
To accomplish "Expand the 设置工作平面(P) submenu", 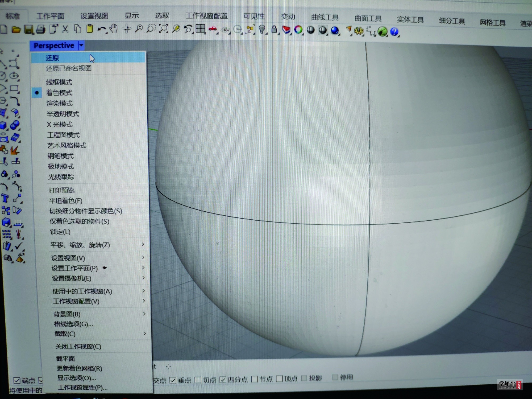I will tap(96, 268).
